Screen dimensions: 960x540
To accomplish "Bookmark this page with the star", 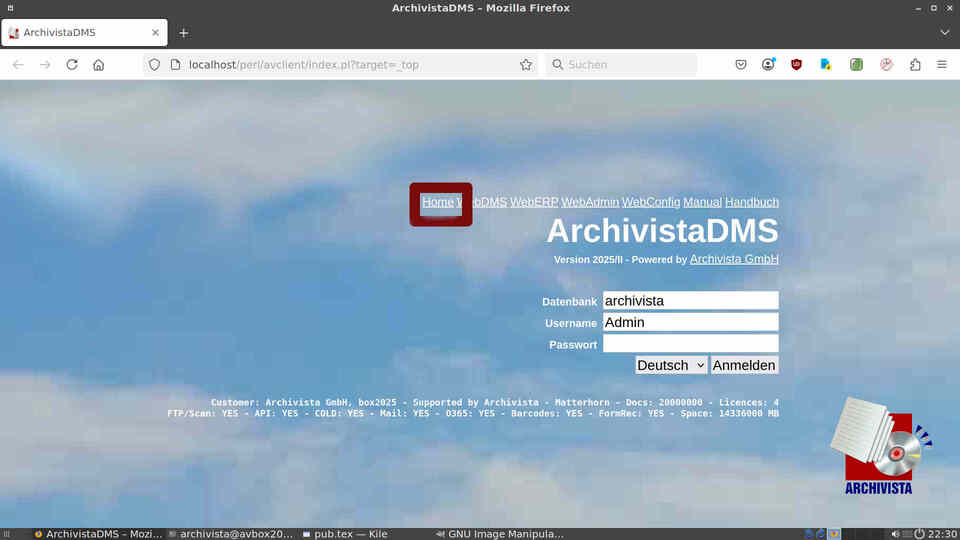I will (x=525, y=64).
